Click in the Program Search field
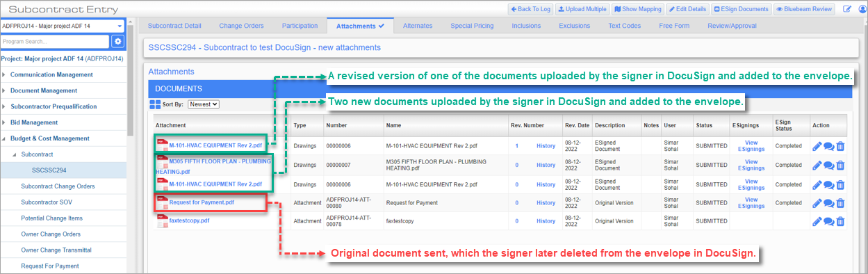Viewport: 868px width, 274px height. pos(55,42)
